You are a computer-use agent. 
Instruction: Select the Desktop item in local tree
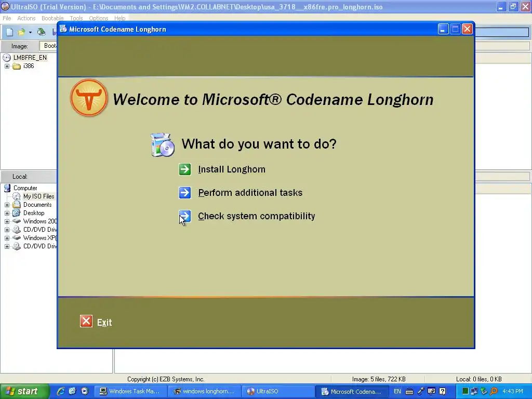pyautogui.click(x=34, y=212)
